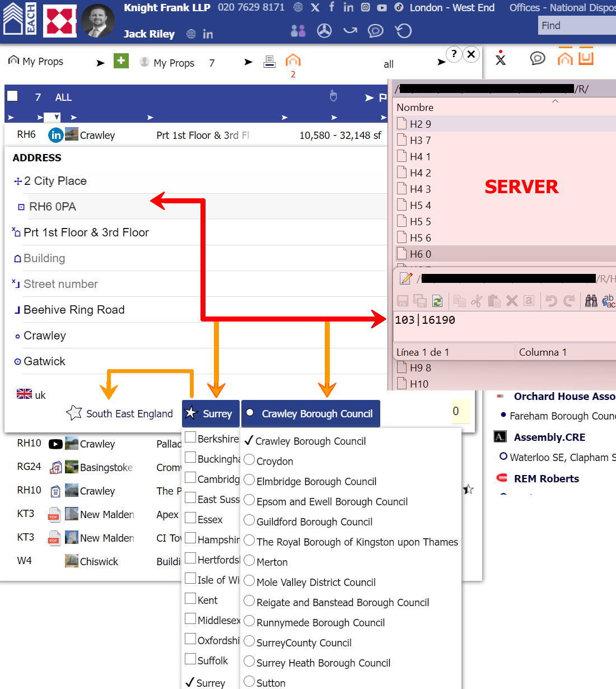This screenshot has width=616, height=689.
Task: Check the Berkshire county checkbox
Action: point(190,437)
